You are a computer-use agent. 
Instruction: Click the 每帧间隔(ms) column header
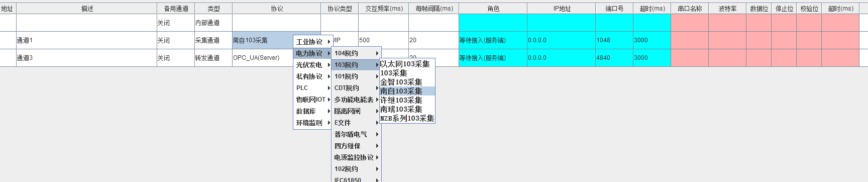click(x=434, y=9)
